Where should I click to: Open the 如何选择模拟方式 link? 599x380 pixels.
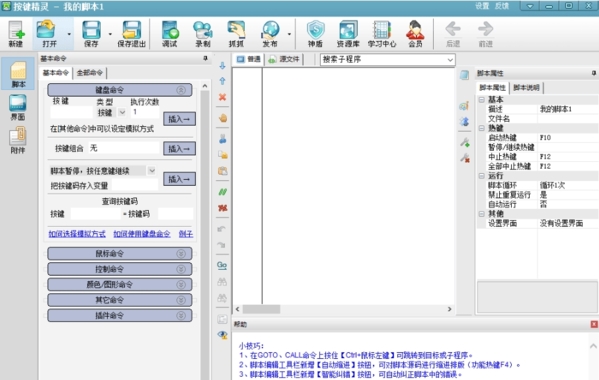pyautogui.click(x=77, y=234)
